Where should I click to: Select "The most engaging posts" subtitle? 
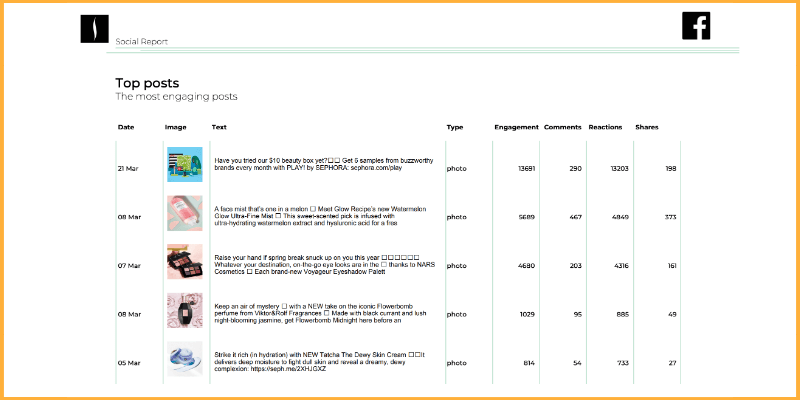(176, 96)
